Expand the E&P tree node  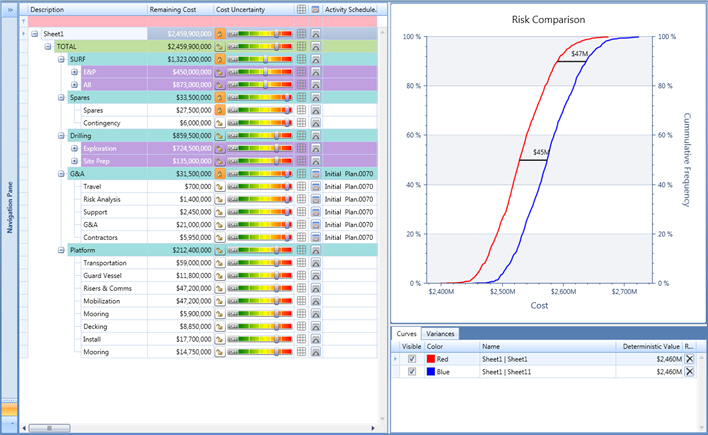[74, 72]
